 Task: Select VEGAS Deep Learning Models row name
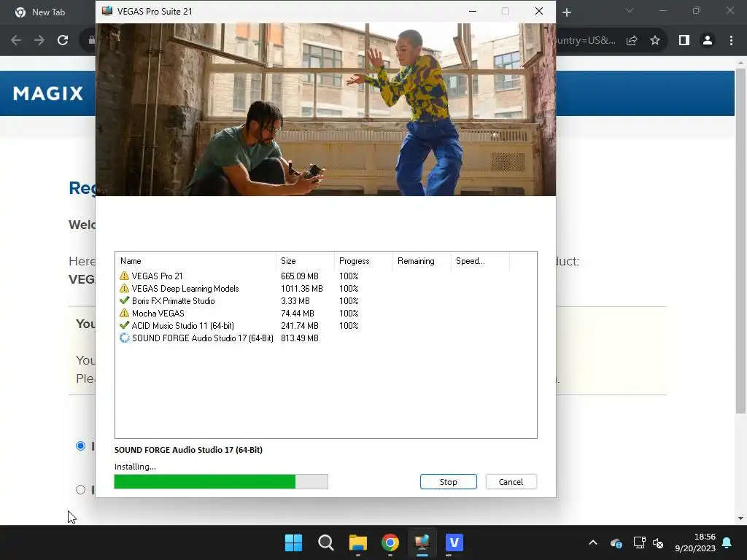[x=185, y=289]
